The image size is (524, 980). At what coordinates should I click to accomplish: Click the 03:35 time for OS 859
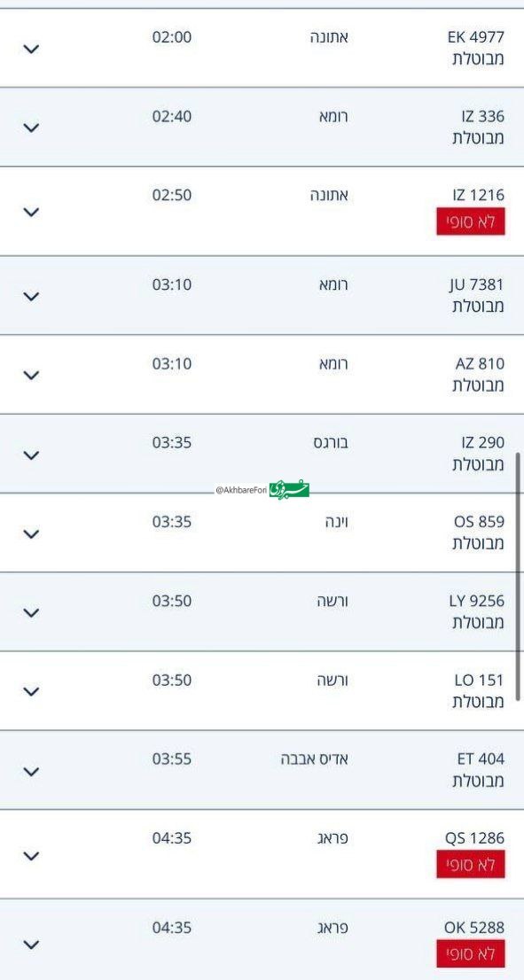pos(172,522)
